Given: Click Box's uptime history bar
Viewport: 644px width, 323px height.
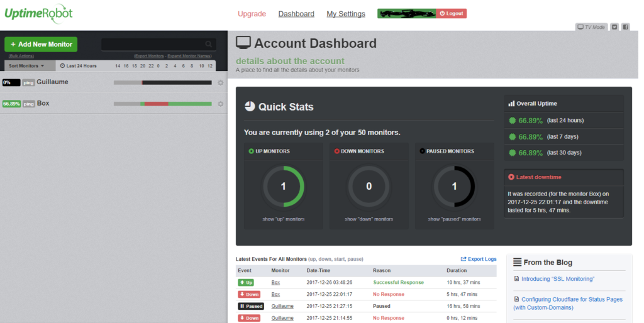Looking at the screenshot, I should (163, 104).
